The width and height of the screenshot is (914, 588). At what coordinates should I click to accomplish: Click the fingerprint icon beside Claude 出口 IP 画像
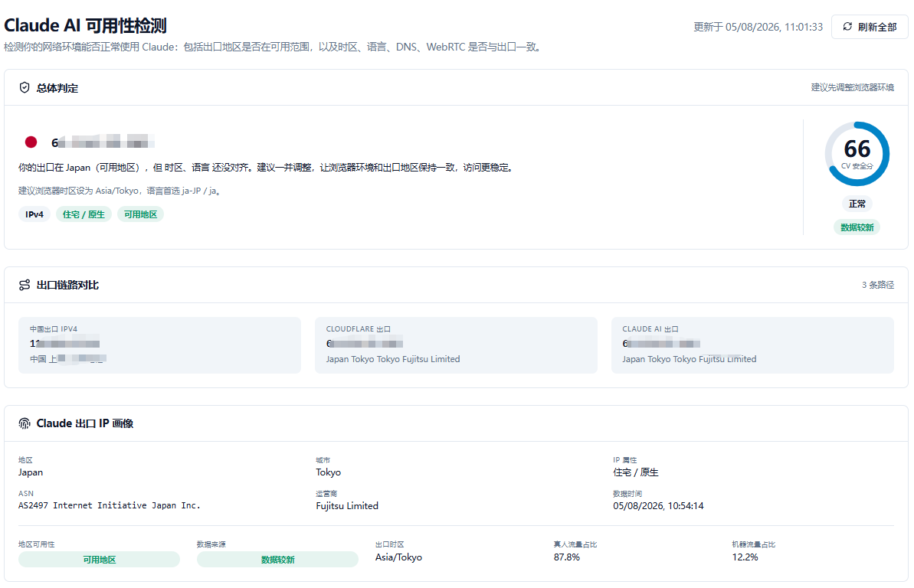(25, 423)
